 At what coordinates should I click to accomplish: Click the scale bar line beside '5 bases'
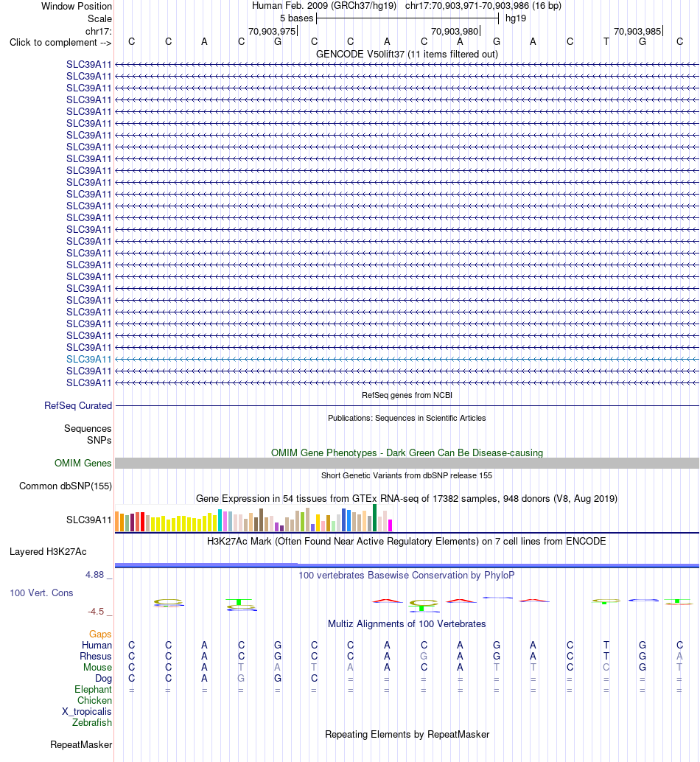click(407, 18)
